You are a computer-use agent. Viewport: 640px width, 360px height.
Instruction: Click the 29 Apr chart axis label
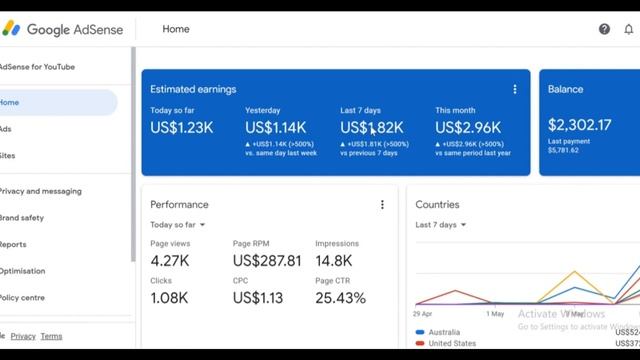coord(422,314)
